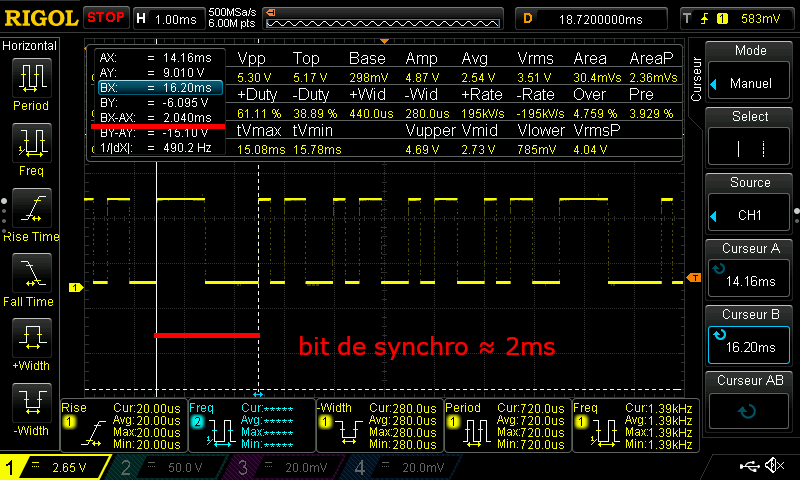Click the Vpp value 5.30 V

coord(254,78)
